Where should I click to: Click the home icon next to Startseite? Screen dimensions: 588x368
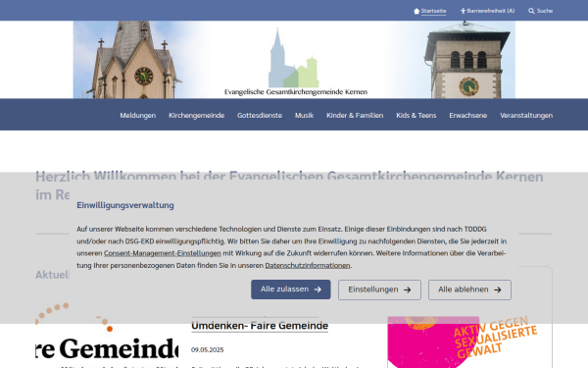tap(416, 11)
